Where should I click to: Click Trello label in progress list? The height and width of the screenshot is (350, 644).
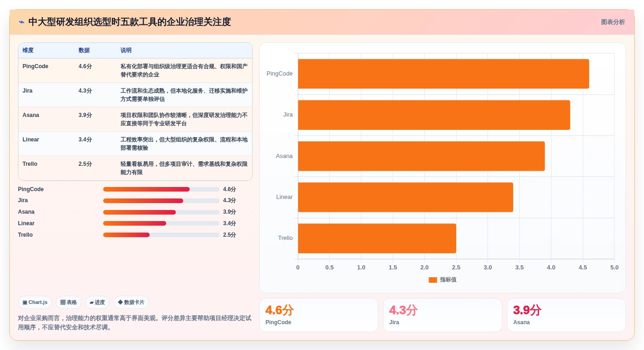25,235
